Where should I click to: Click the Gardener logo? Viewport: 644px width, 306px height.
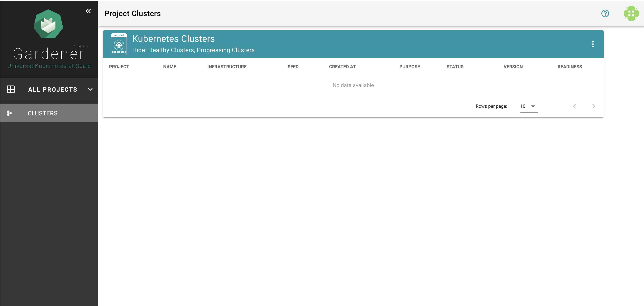point(48,24)
